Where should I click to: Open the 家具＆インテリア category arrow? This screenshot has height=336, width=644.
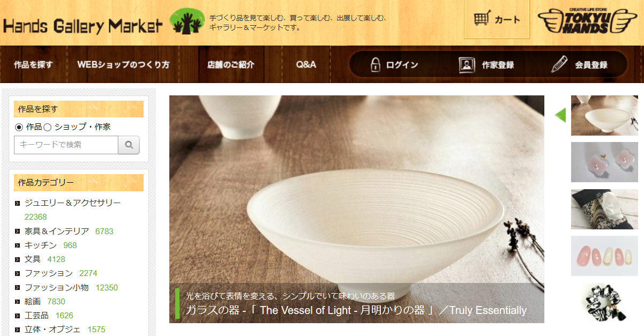(x=18, y=232)
